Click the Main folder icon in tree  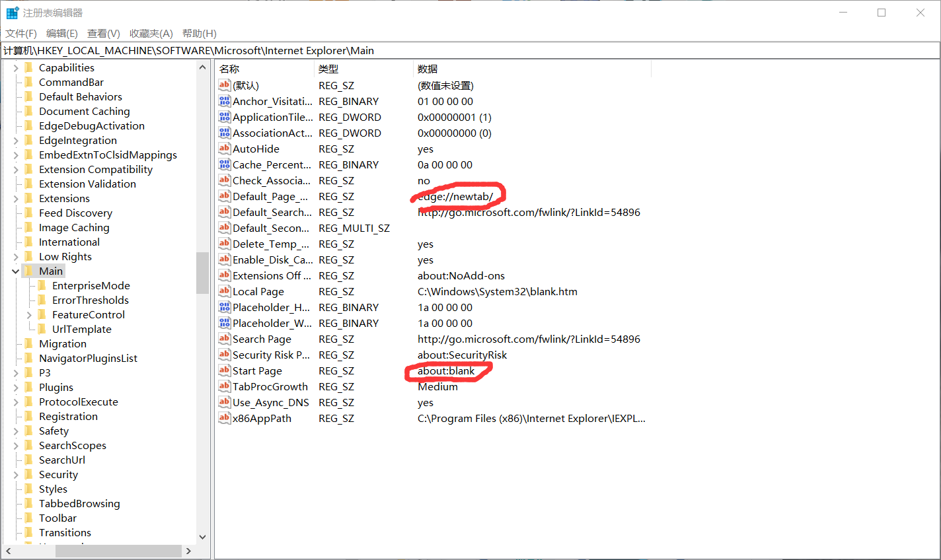pos(28,271)
